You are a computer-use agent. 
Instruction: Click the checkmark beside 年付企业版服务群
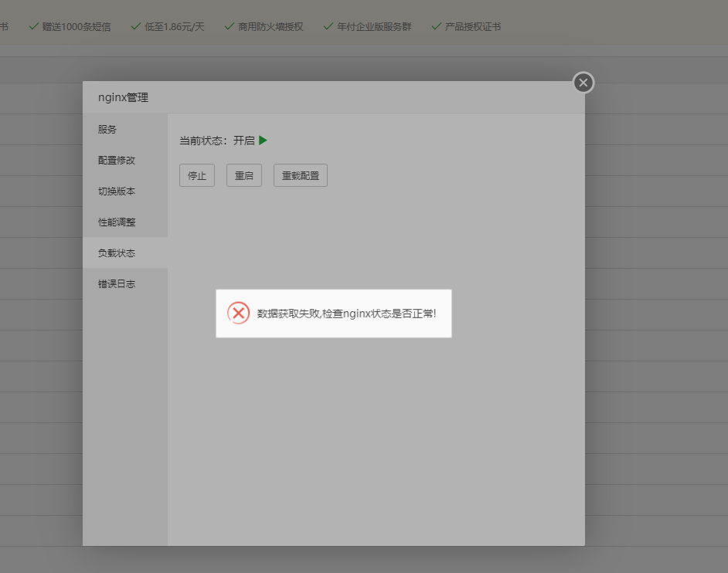(328, 26)
